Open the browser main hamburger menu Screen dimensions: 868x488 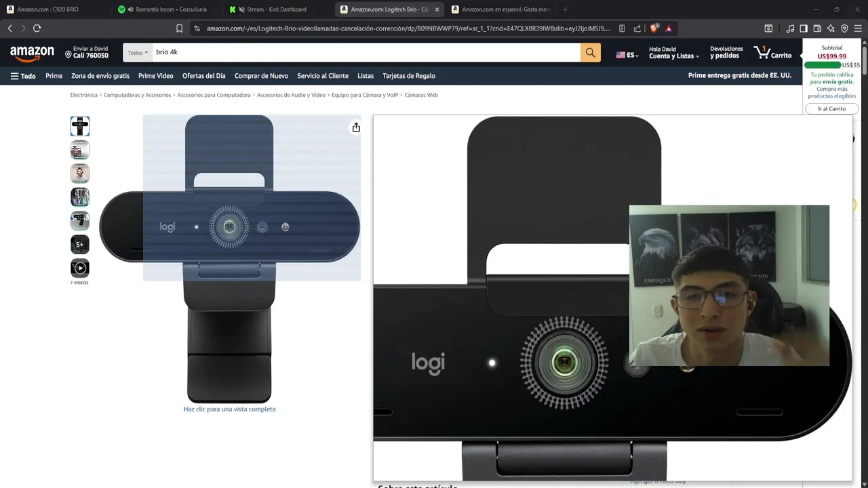coord(859,28)
